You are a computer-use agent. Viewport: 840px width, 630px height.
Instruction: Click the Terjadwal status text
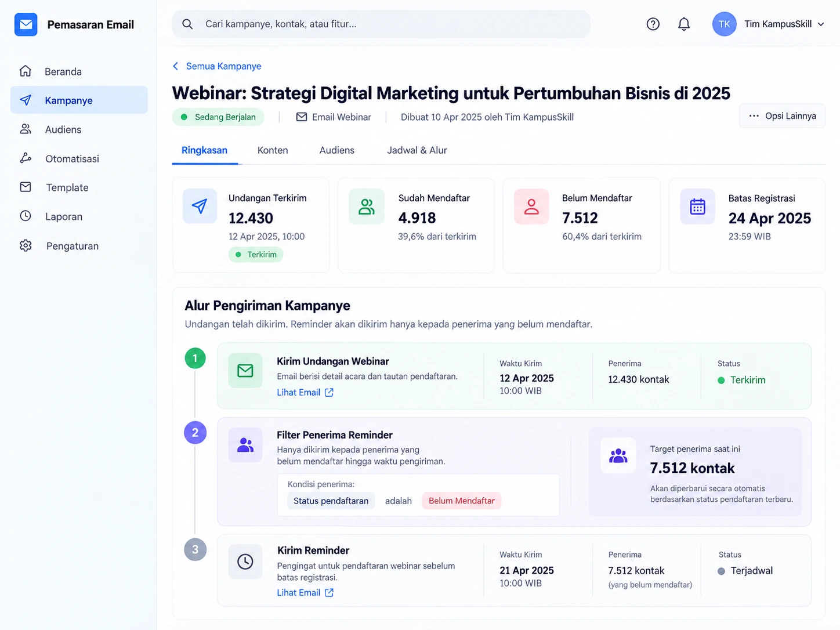click(752, 571)
